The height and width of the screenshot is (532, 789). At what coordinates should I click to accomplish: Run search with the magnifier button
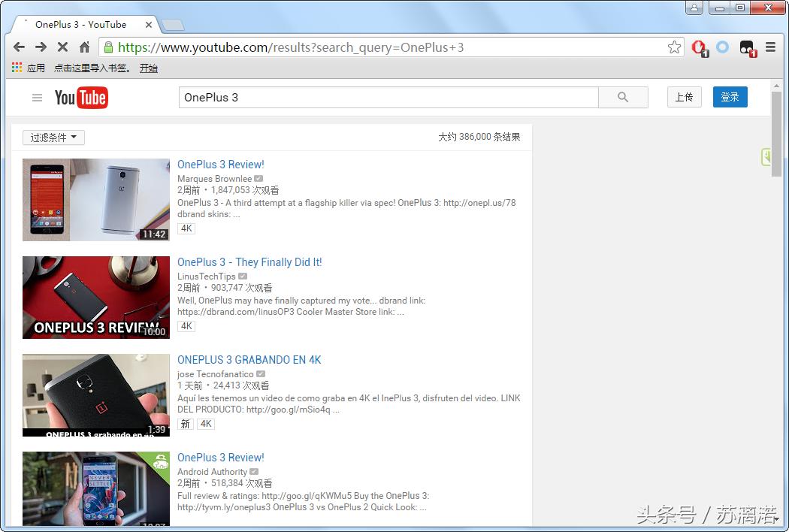[x=623, y=97]
